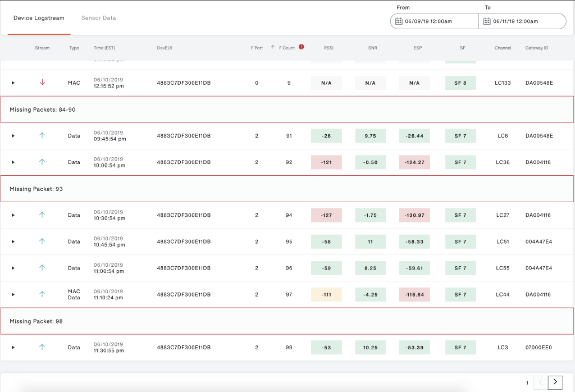
Task: Click the uplink arrow for F Count 91
Action: pyautogui.click(x=42, y=135)
